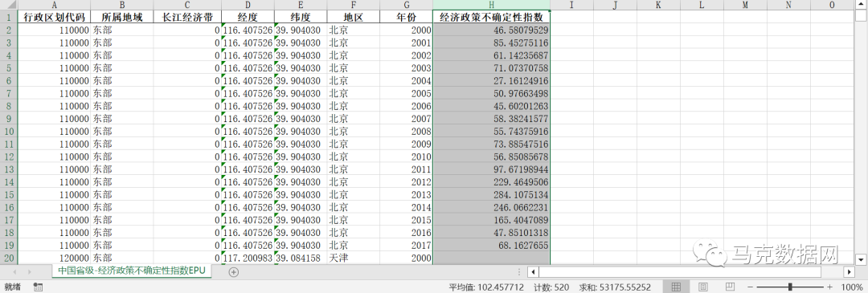Select column I header
The width and height of the screenshot is (868, 293).
[572, 5]
